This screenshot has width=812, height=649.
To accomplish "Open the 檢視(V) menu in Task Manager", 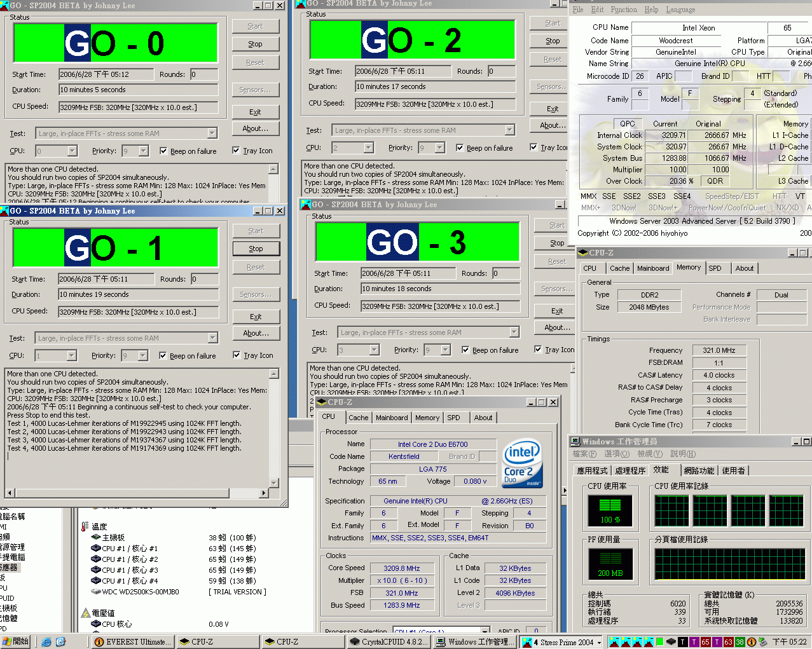I will click(x=650, y=454).
